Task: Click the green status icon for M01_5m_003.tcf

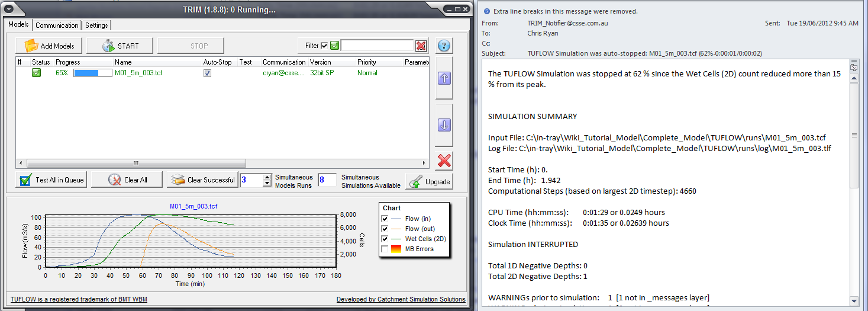Action: pyautogui.click(x=36, y=73)
